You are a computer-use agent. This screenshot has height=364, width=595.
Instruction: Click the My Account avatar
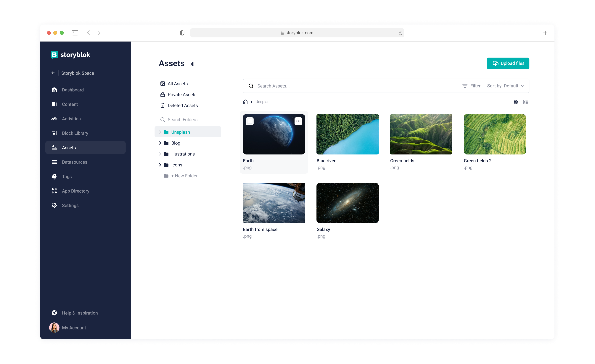(54, 328)
